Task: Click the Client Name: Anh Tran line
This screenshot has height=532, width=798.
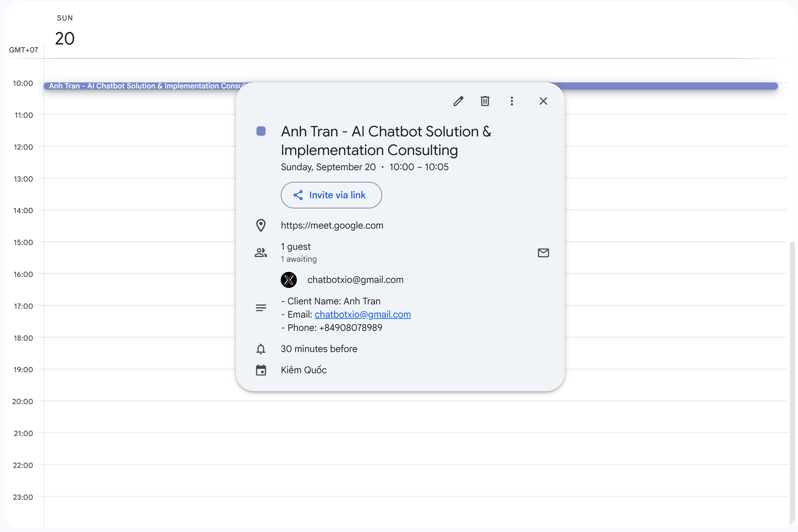Action: 331,301
